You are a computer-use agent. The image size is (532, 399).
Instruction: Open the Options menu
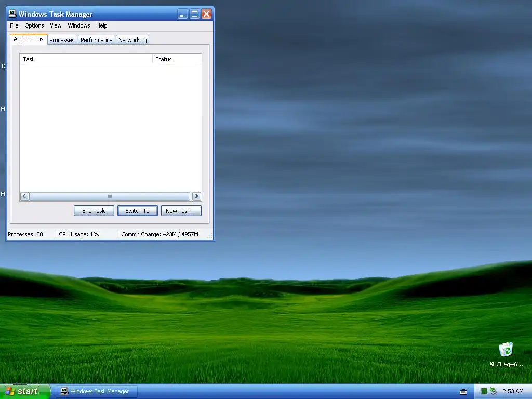click(34, 25)
